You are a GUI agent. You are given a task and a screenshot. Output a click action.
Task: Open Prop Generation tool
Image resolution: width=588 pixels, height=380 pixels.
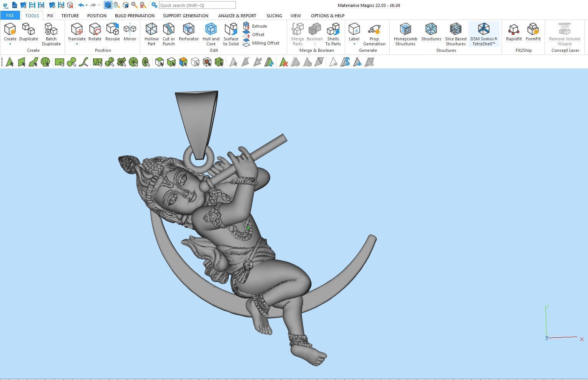point(374,34)
